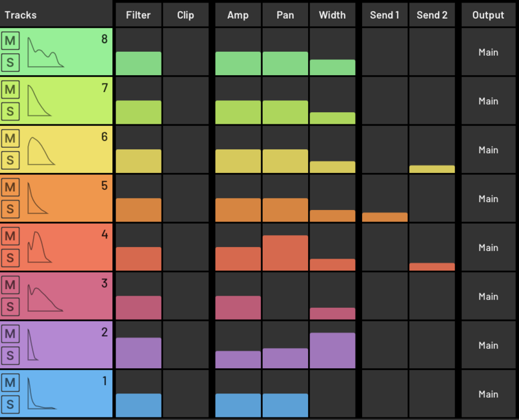Solo track 5
Screen dimensions: 519x420
pyautogui.click(x=10, y=209)
